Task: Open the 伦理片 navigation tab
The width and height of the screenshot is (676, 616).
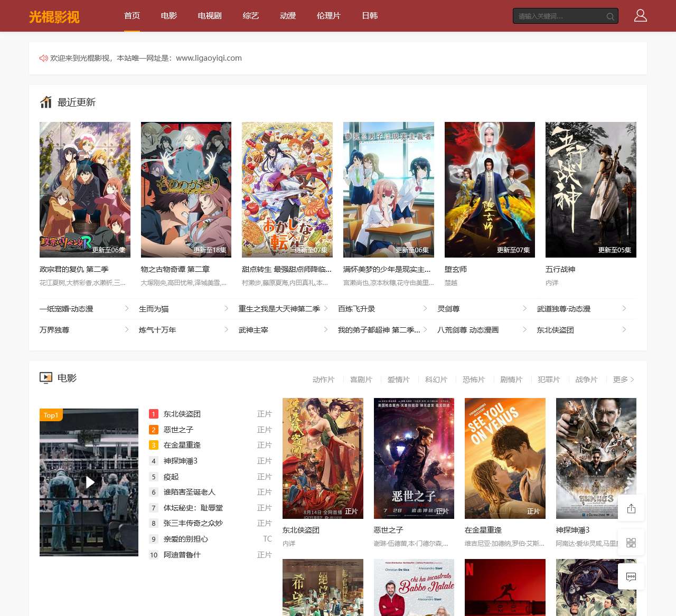Action: [328, 16]
